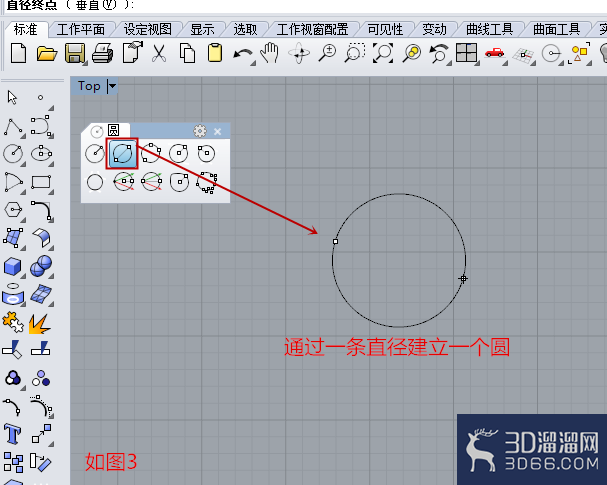Select the circle by diameter tool

coord(123,154)
